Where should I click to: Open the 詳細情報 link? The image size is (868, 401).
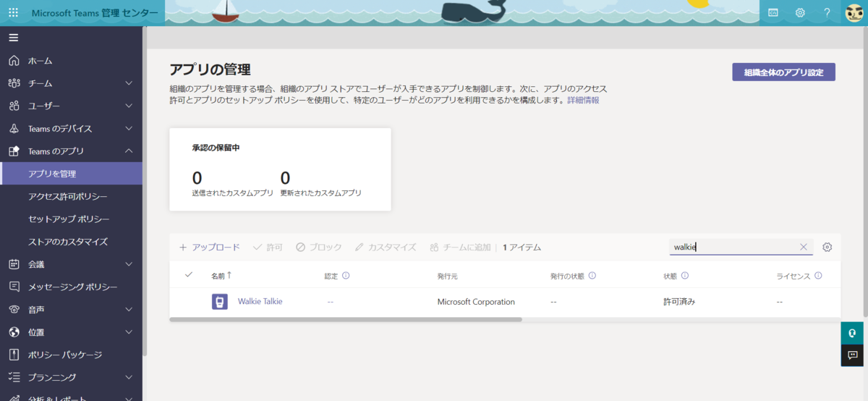click(583, 101)
